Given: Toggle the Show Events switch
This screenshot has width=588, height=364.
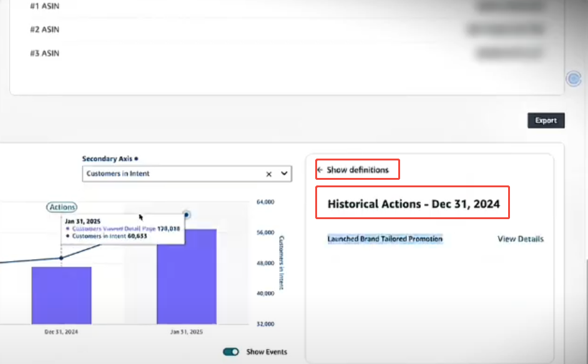Looking at the screenshot, I should coord(231,352).
